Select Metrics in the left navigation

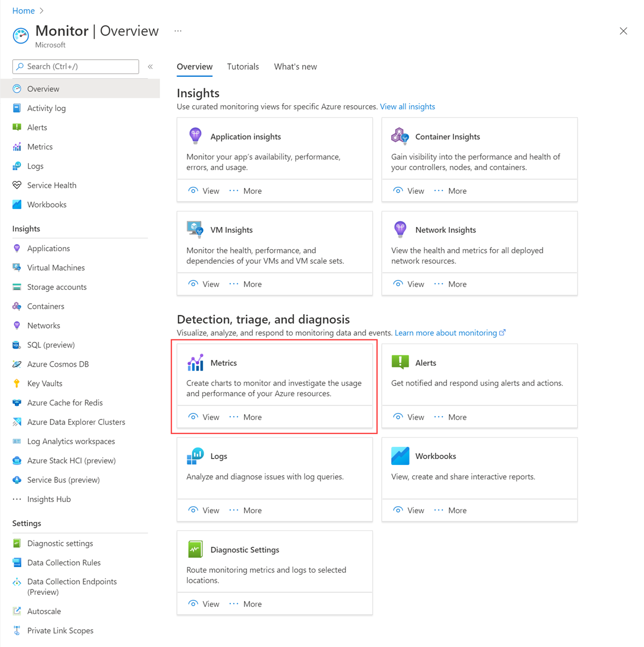tap(40, 147)
